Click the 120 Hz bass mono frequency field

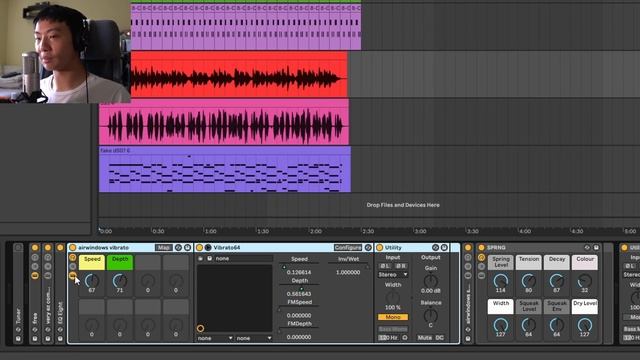click(388, 338)
